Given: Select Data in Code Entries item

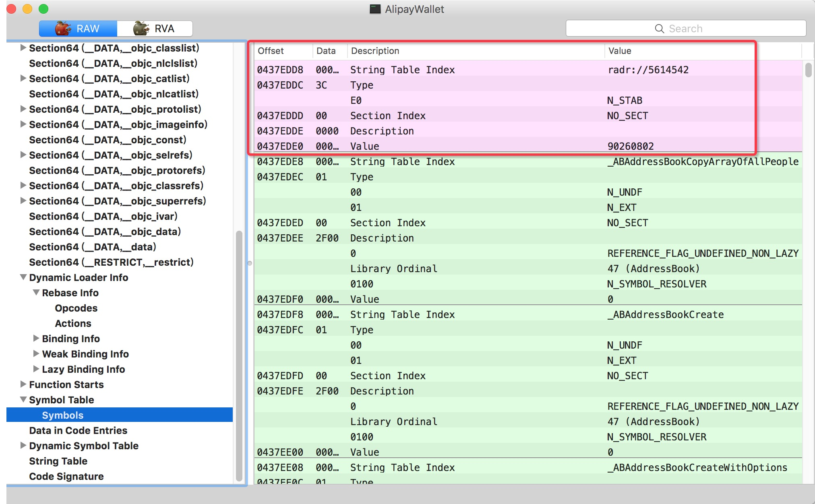Looking at the screenshot, I should (x=78, y=430).
